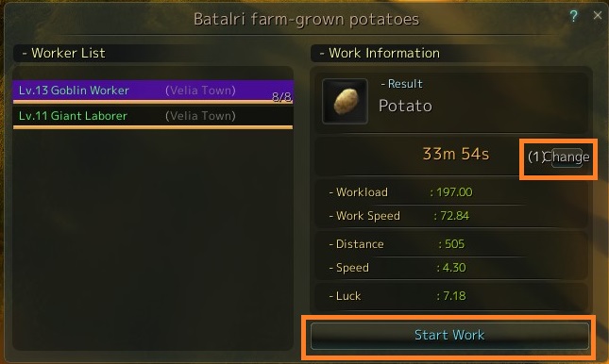
Task: Click the Change repeat count button
Action: [567, 157]
